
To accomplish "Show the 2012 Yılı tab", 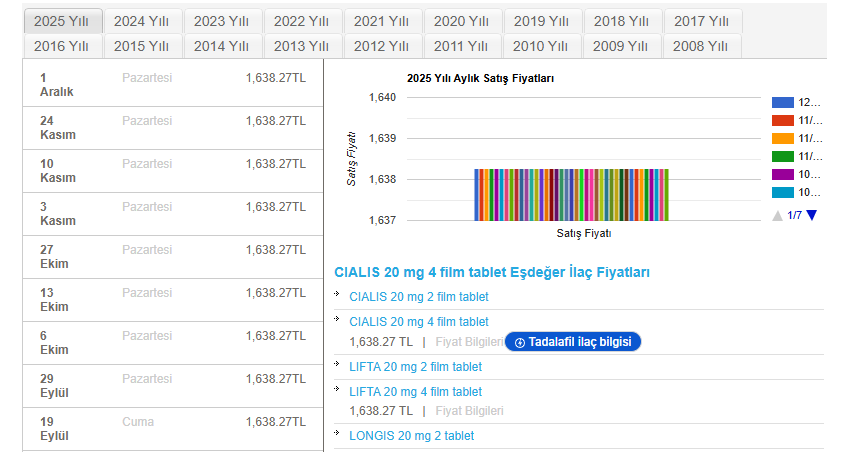I will pos(383,46).
